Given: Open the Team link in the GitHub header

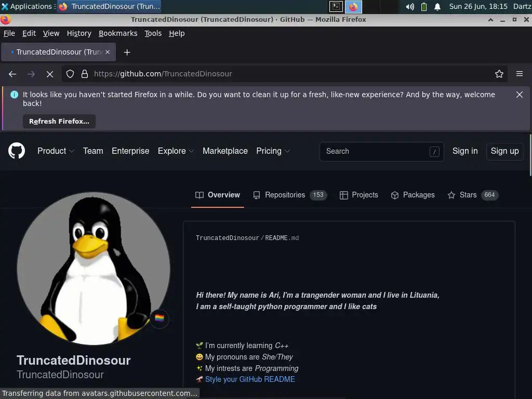Looking at the screenshot, I should (x=93, y=151).
